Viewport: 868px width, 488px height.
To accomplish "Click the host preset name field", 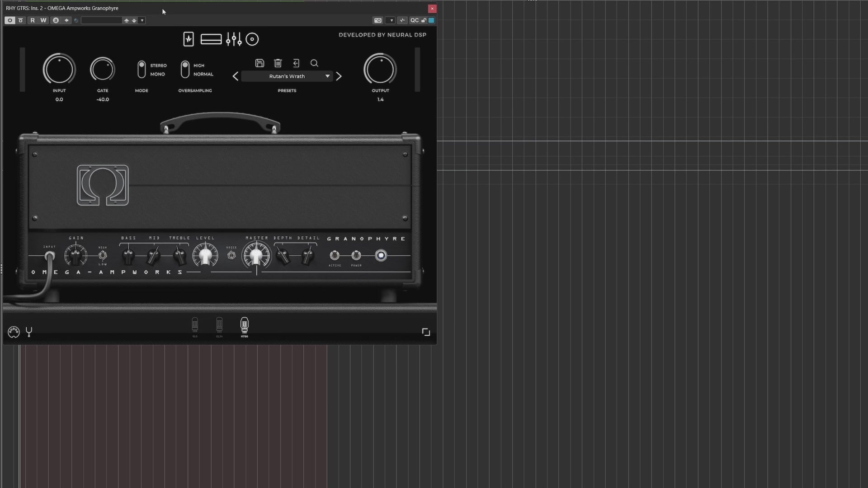I will tap(102, 20).
